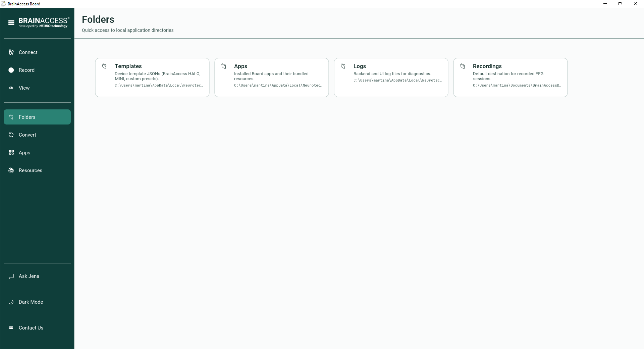Click the Record circle icon in the sidebar
Image resolution: width=644 pixels, height=349 pixels.
coord(11,70)
